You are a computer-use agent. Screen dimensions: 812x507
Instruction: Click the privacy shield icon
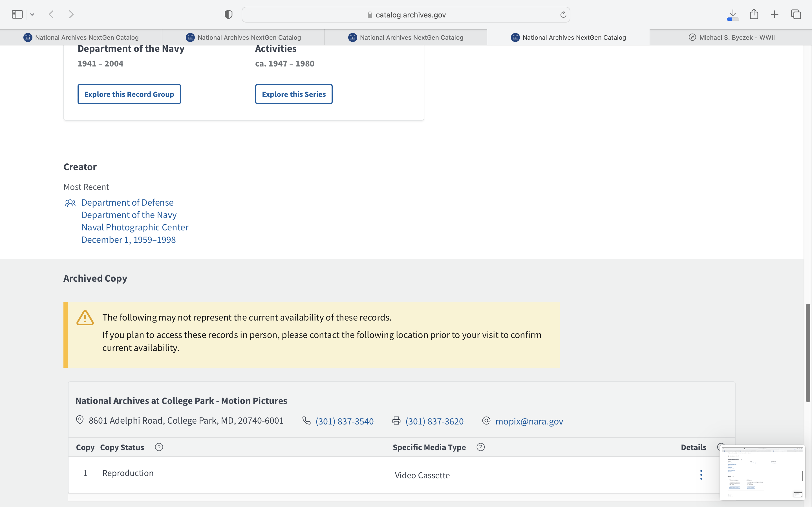[228, 14]
